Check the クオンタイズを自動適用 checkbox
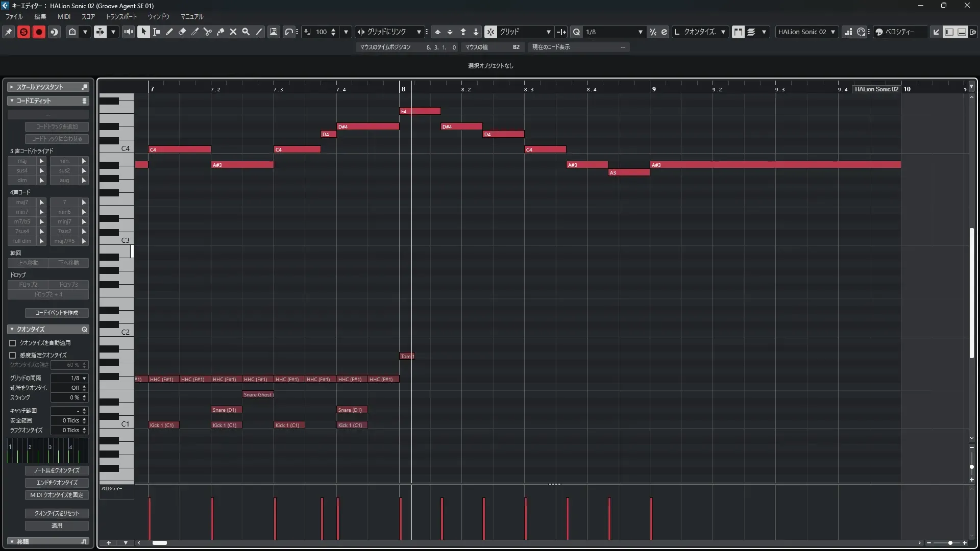Viewport: 980px width, 551px height. pyautogui.click(x=13, y=343)
